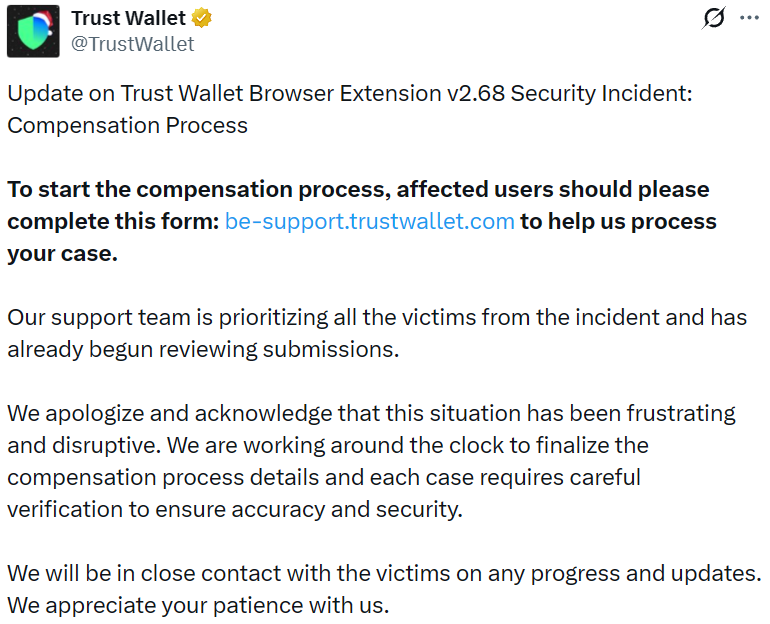Open the be-support.trustwallet.com form link

[369, 221]
